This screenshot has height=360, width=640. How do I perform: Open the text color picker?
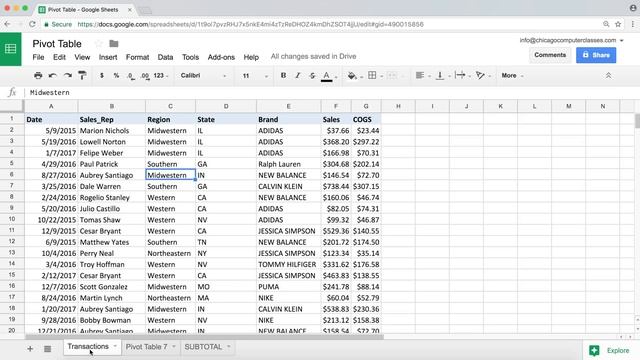327,76
